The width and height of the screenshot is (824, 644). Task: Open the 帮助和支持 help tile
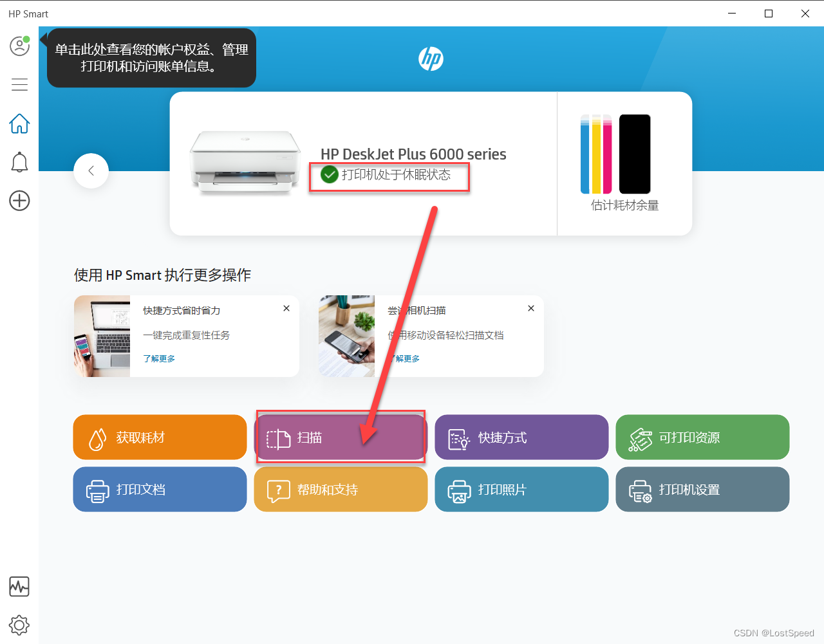341,490
